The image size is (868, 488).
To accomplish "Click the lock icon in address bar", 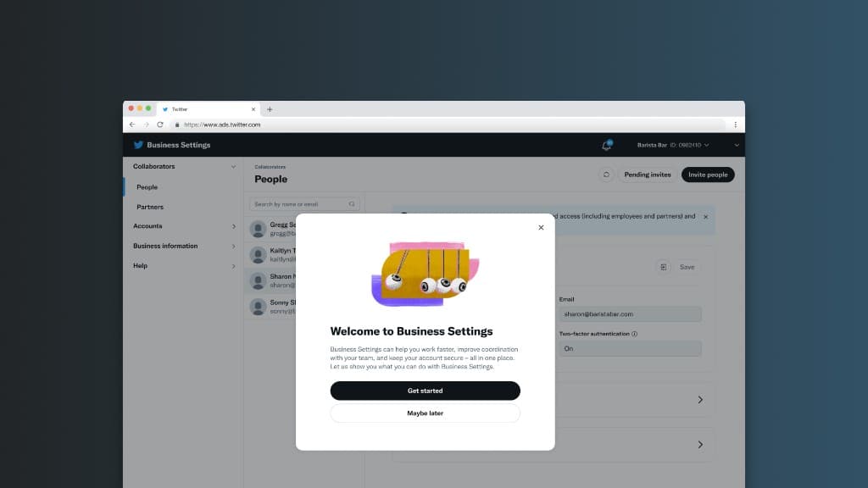I will 177,125.
